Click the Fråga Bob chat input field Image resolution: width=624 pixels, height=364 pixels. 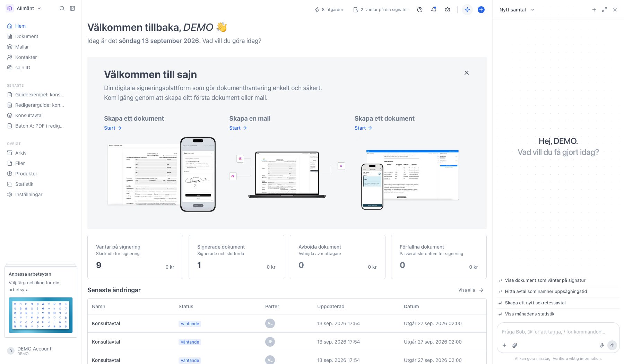pos(558,332)
